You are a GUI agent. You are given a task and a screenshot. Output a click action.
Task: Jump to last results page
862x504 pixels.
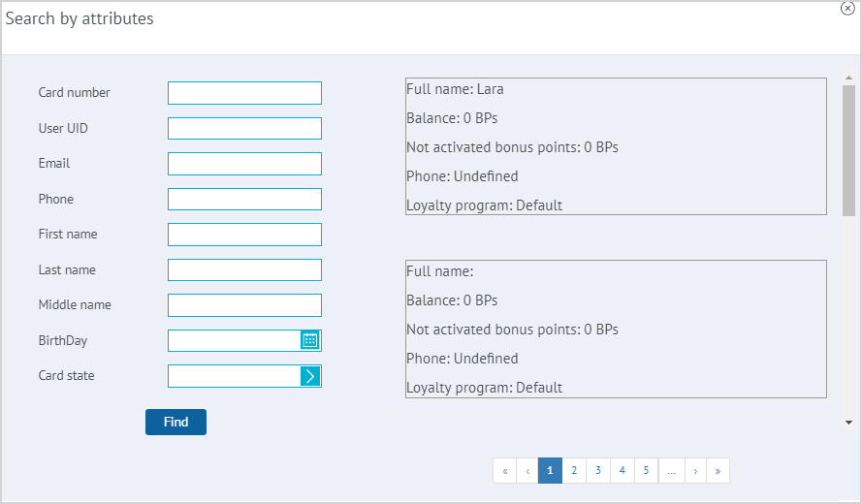pos(718,471)
